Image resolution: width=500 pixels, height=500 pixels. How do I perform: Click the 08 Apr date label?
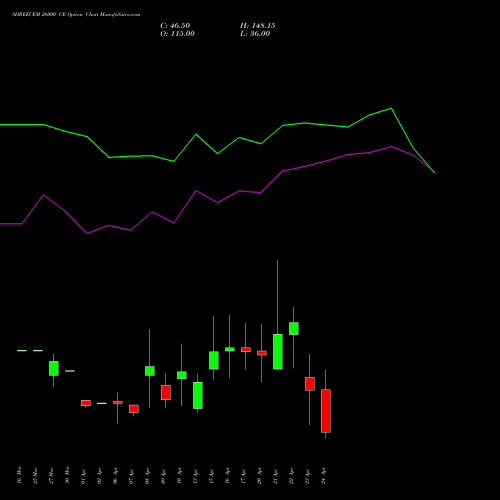point(147,477)
